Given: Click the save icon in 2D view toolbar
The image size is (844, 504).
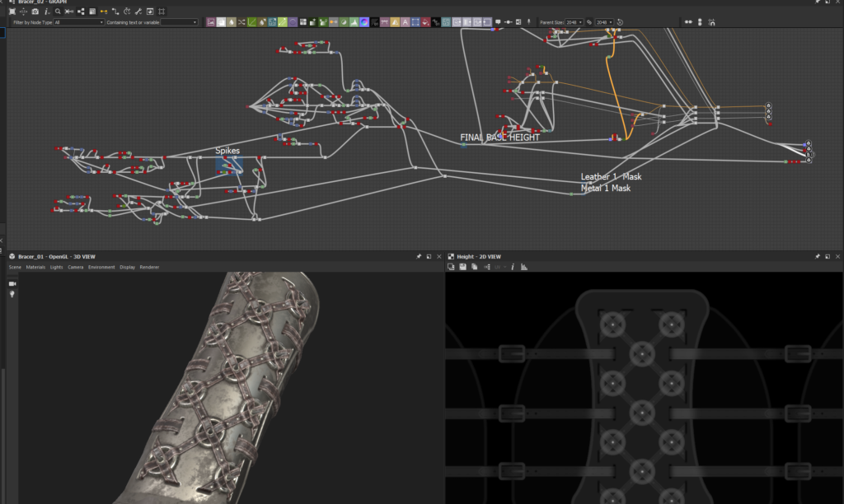Looking at the screenshot, I should (462, 267).
